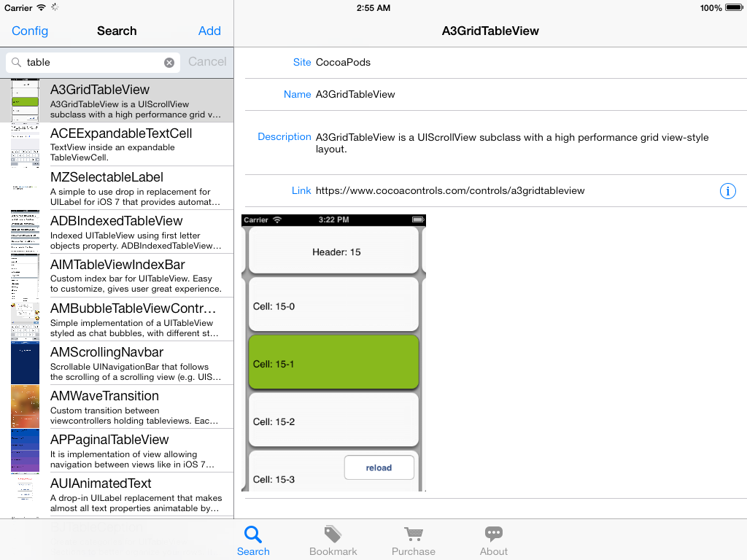747x560 pixels.
Task: Tap the Name A3GridTableView detail row
Action: point(495,94)
